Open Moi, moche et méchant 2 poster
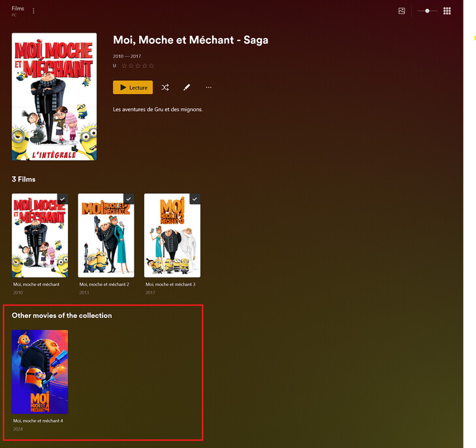The height and width of the screenshot is (448, 476). 106,236
